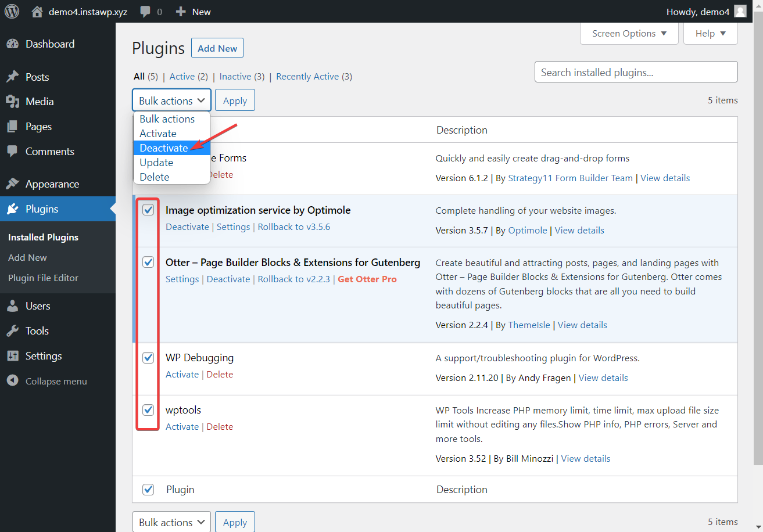Open the Screen Options dropdown
Screen dimensions: 763x532
[629, 33]
